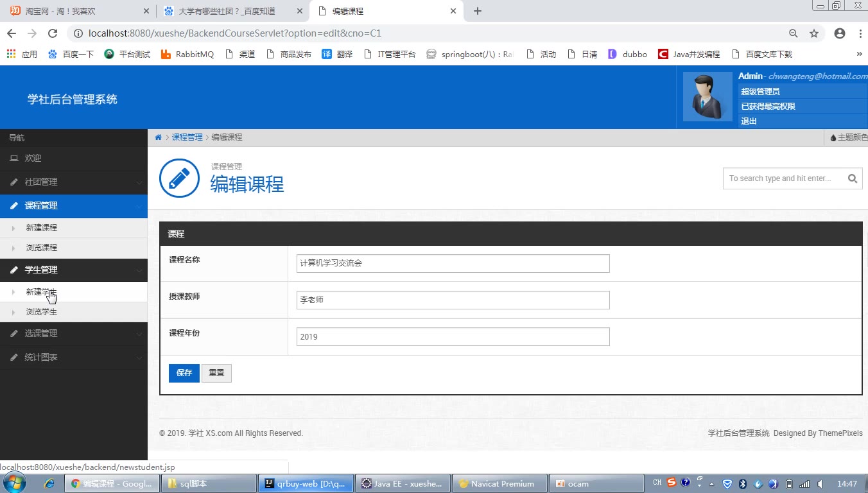
Task: Switch to the Navicat Premium taskbar window
Action: [500, 484]
